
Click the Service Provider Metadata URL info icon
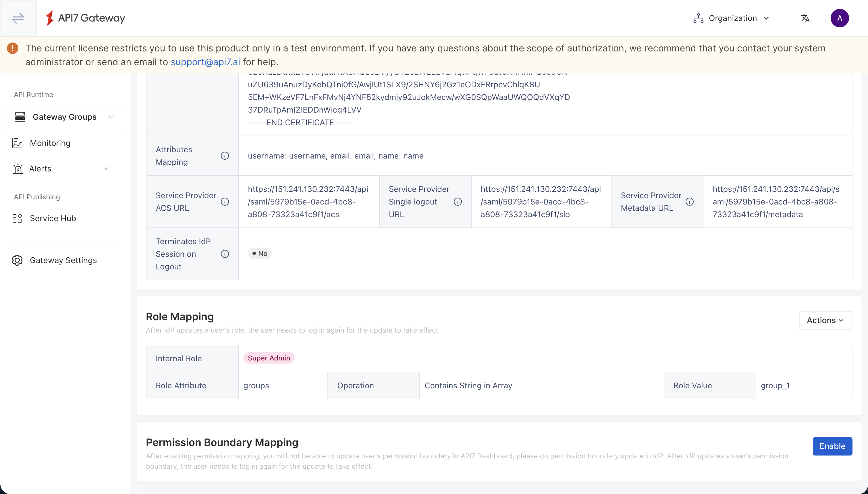click(x=690, y=201)
